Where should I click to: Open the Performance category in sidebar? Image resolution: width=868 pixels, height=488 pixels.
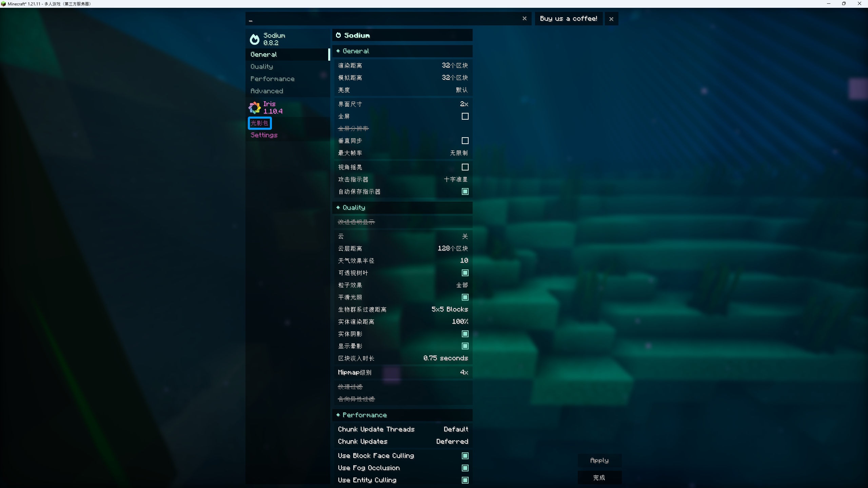[273, 79]
